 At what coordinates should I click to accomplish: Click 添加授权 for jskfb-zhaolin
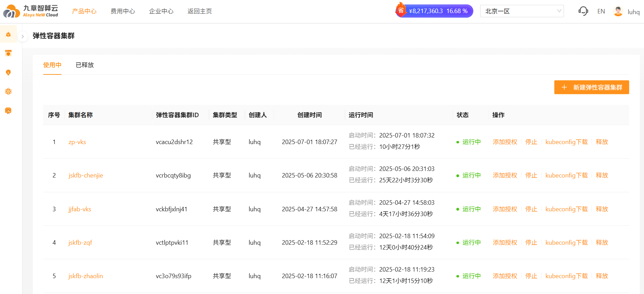pyautogui.click(x=505, y=276)
